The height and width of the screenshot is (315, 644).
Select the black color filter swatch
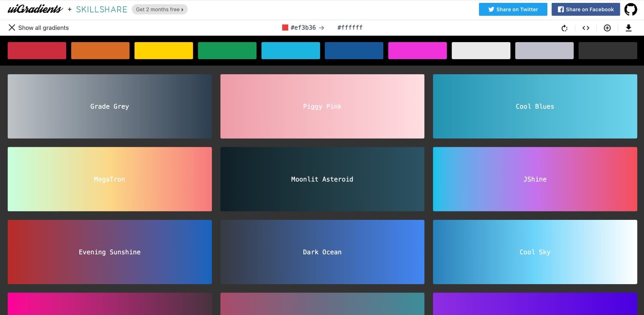pyautogui.click(x=608, y=50)
